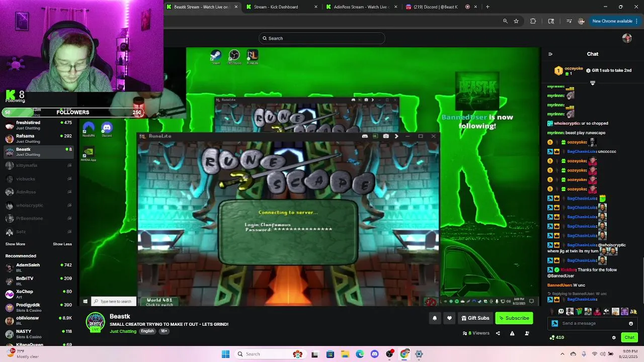
Task: Open Prodigyddk in Recommended list
Action: point(39,307)
